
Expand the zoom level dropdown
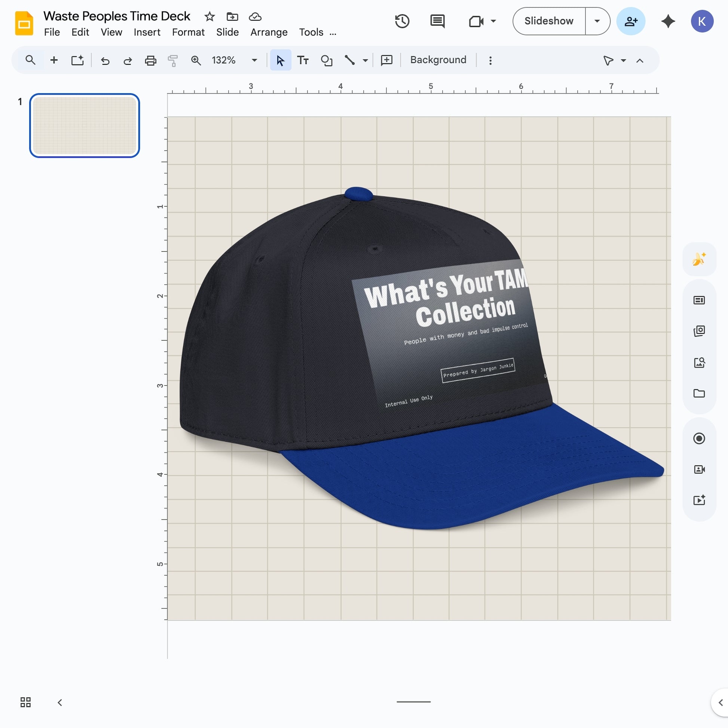pyautogui.click(x=254, y=59)
